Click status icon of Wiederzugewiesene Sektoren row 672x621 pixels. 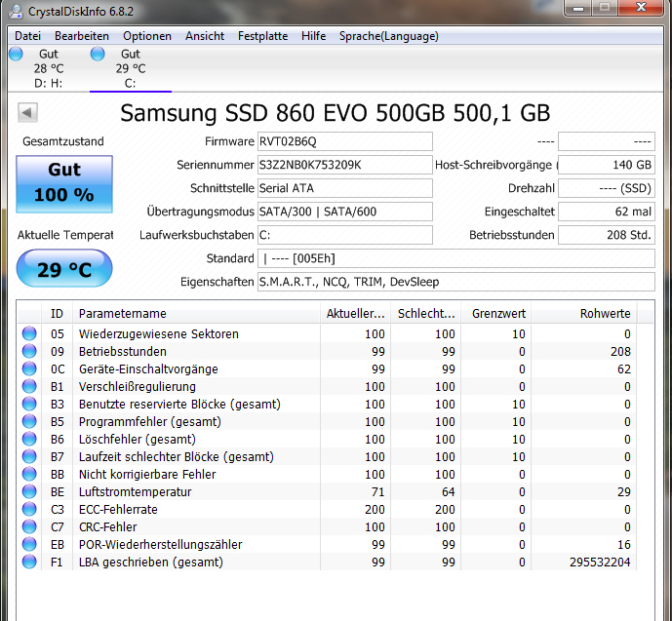(29, 333)
